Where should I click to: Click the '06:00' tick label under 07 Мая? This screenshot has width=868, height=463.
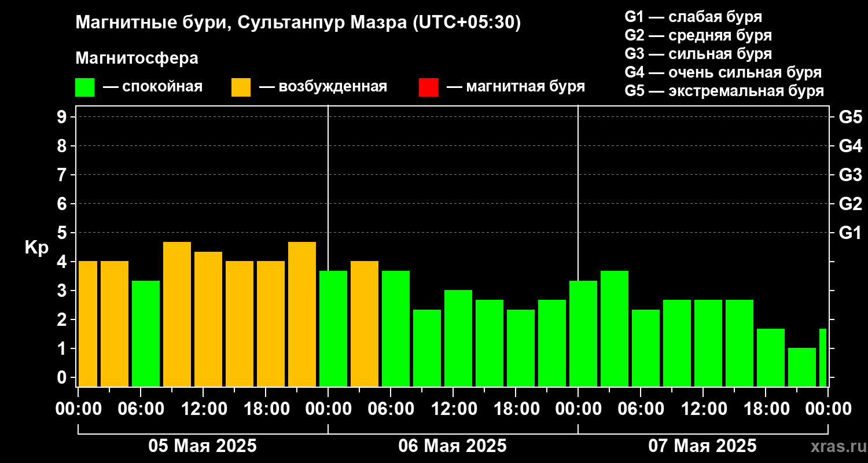tap(641, 409)
